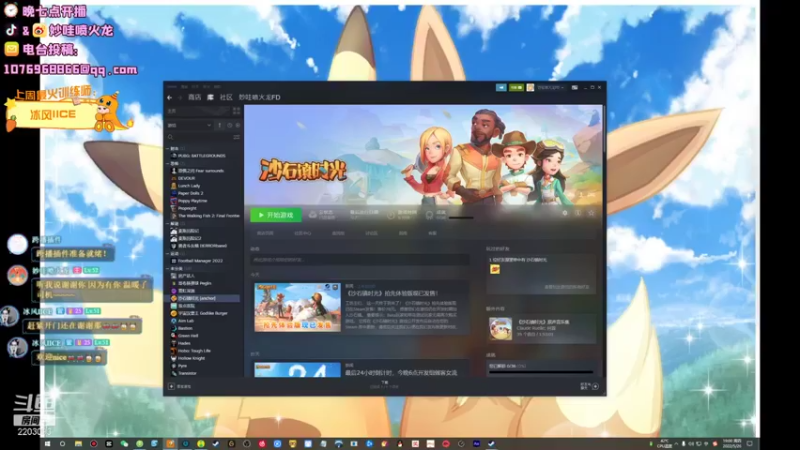Click view all friends link in friends panel
This screenshot has width=800, height=450.
click(566, 287)
